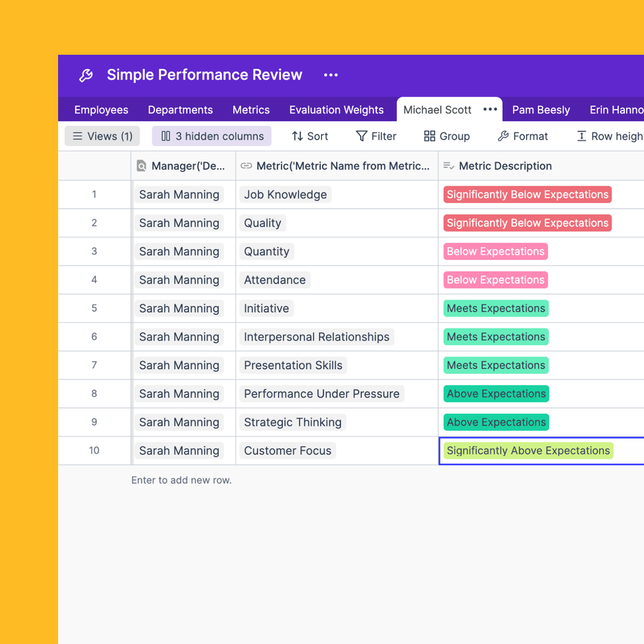Click the field type icon on Metric Description header
644x644 pixels.
click(448, 166)
